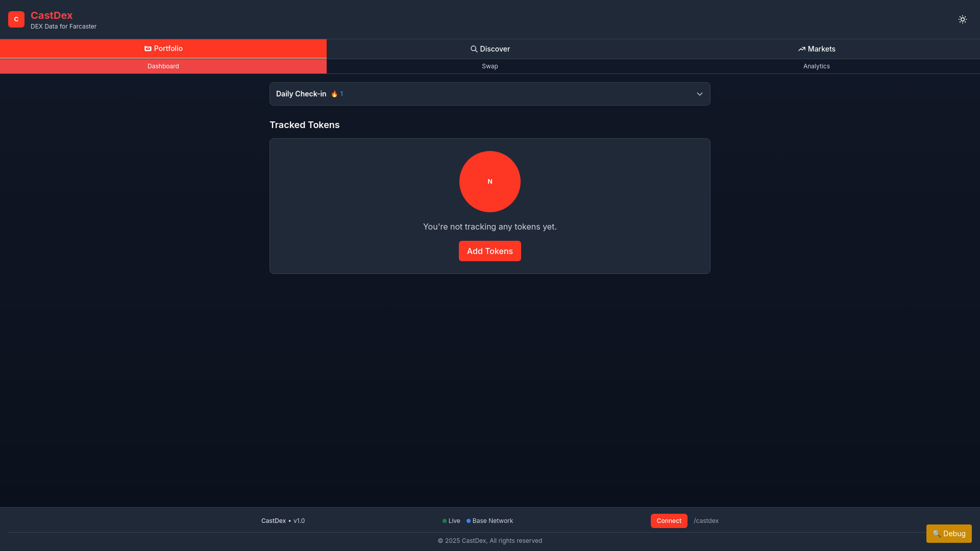Select the Dashboard sub-tab
The width and height of the screenshot is (980, 551).
click(x=163, y=66)
